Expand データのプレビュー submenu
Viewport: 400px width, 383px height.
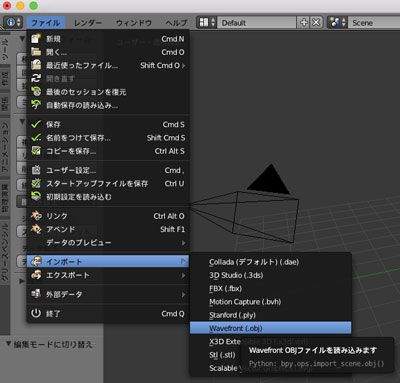pos(108,243)
